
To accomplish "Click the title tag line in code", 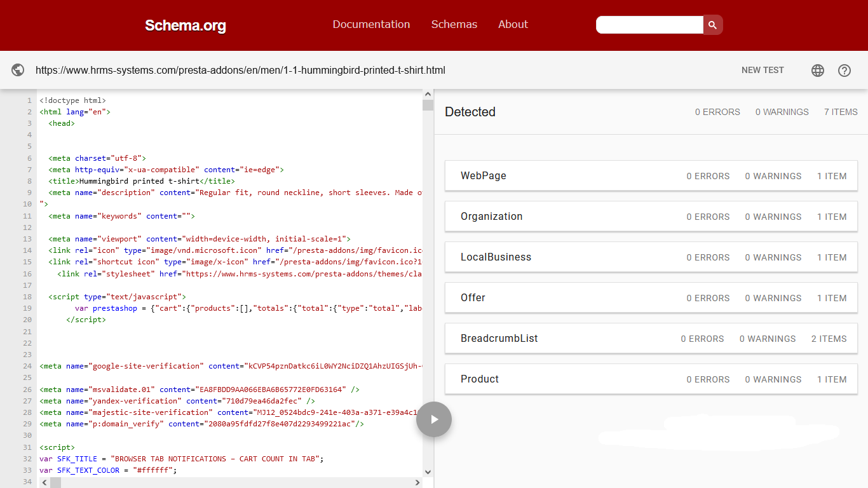I will [x=142, y=181].
